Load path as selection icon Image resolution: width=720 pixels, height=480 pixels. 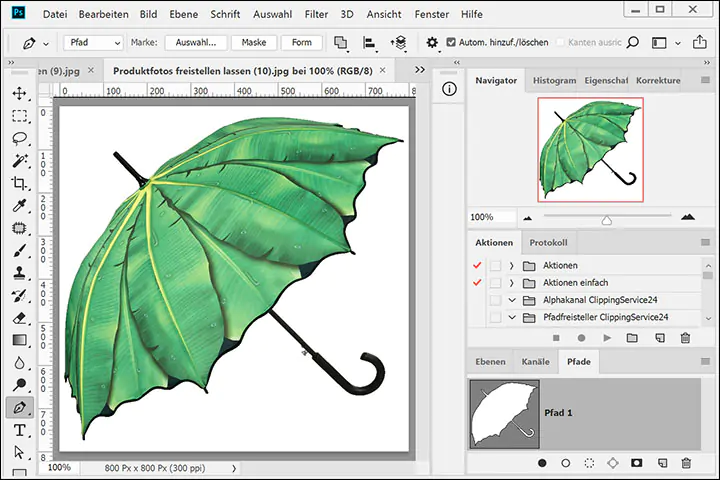(590, 463)
